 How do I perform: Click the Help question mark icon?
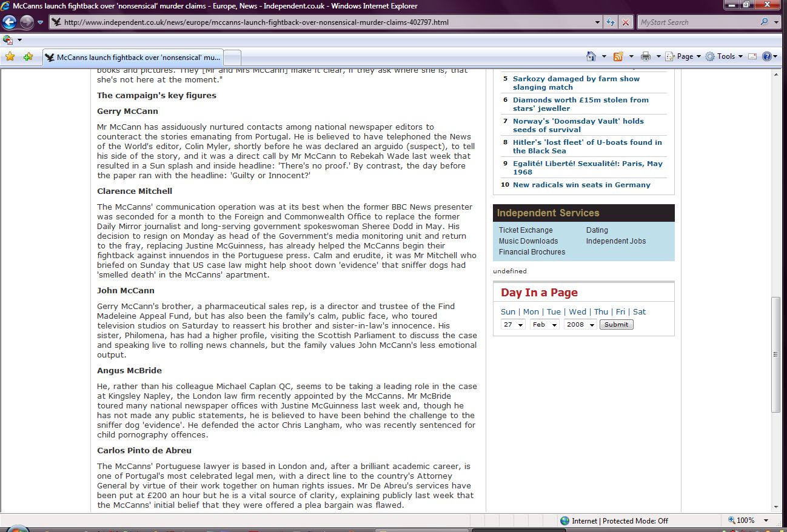767,56
